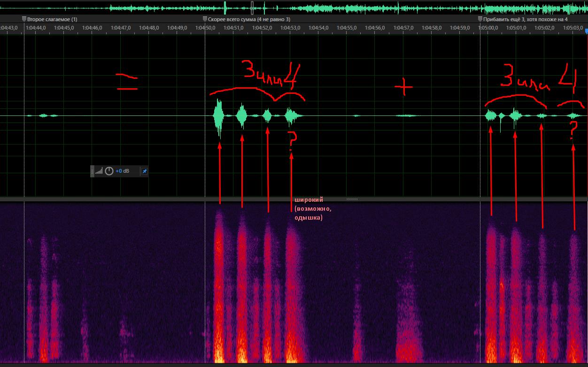
Task: Click the zoom navigator selection handle in overview
Action: [252, 7]
